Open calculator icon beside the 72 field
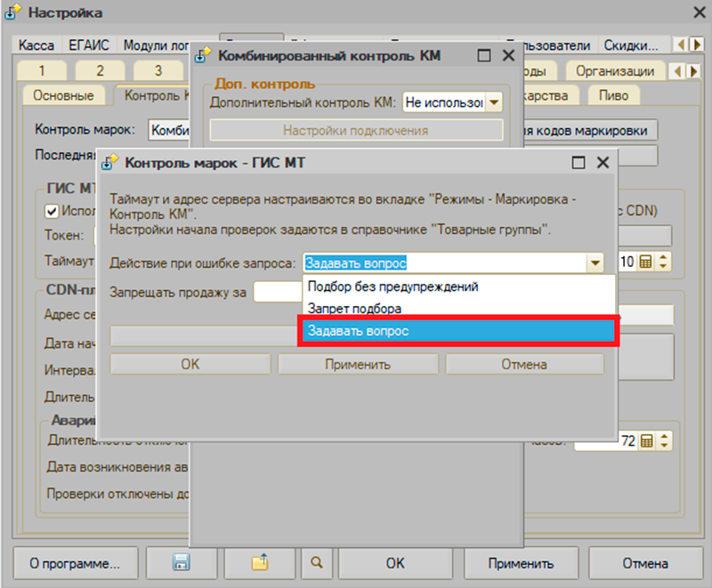The image size is (712, 588). coord(646,441)
